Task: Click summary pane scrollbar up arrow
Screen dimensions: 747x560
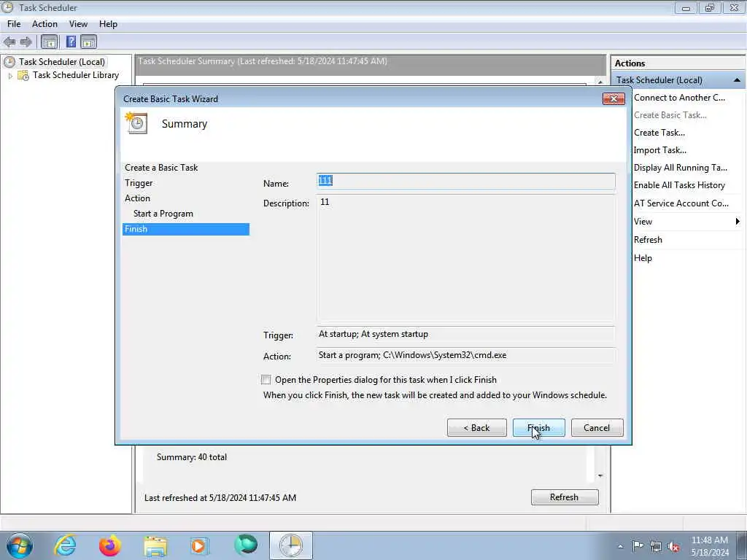Action: (x=600, y=82)
